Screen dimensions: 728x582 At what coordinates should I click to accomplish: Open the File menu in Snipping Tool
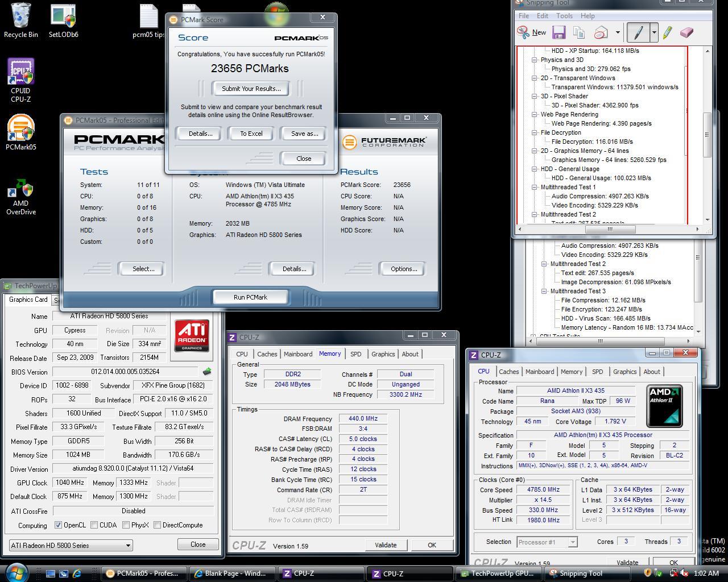(524, 16)
